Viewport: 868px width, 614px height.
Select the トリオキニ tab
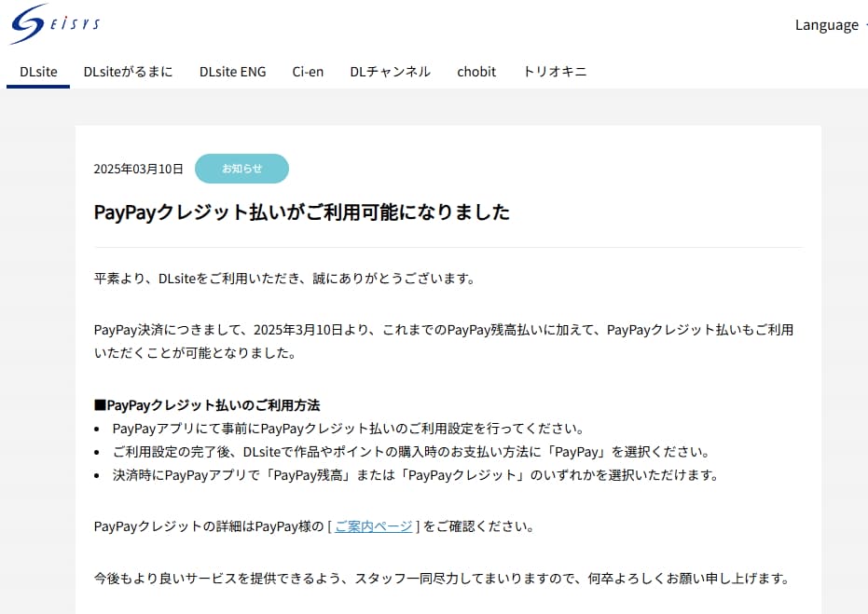[555, 72]
